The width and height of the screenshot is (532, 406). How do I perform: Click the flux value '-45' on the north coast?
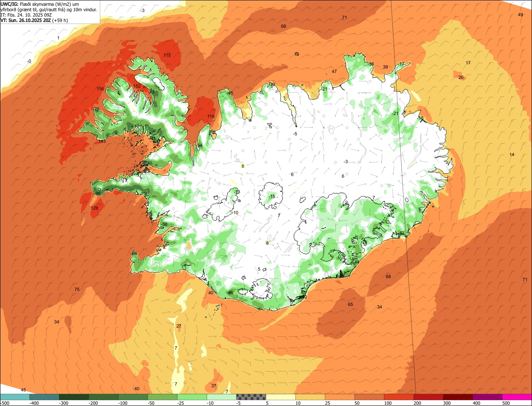229,93
